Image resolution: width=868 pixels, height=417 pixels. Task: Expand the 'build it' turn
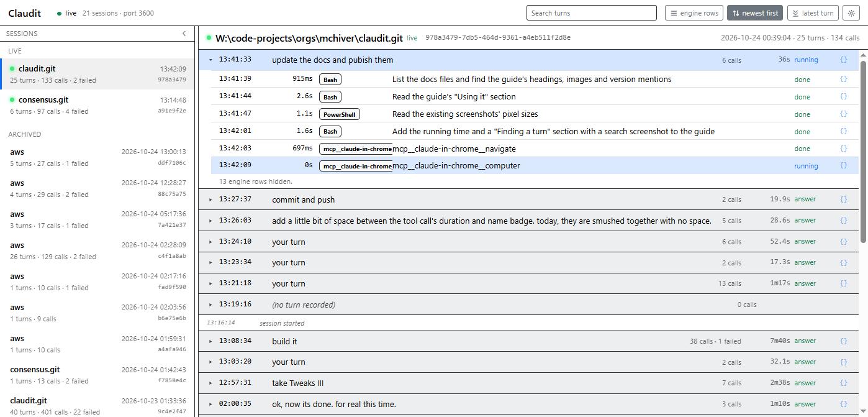(x=211, y=341)
